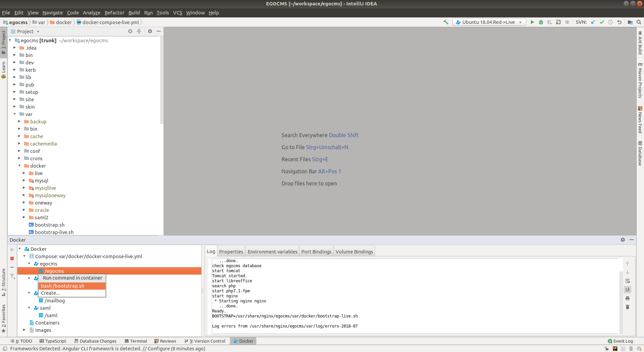Open Project Structure from the toolbar
Viewport: 644px width, 352px height.
pyautogui.click(x=630, y=22)
